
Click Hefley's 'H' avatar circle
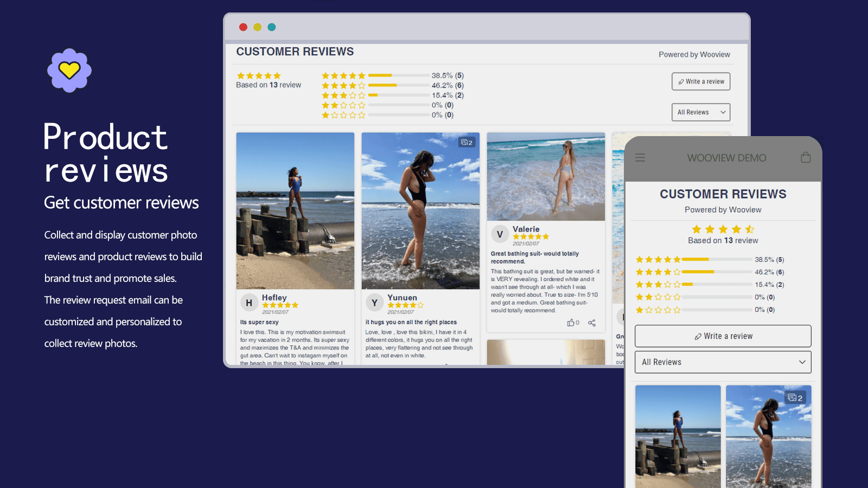point(250,302)
